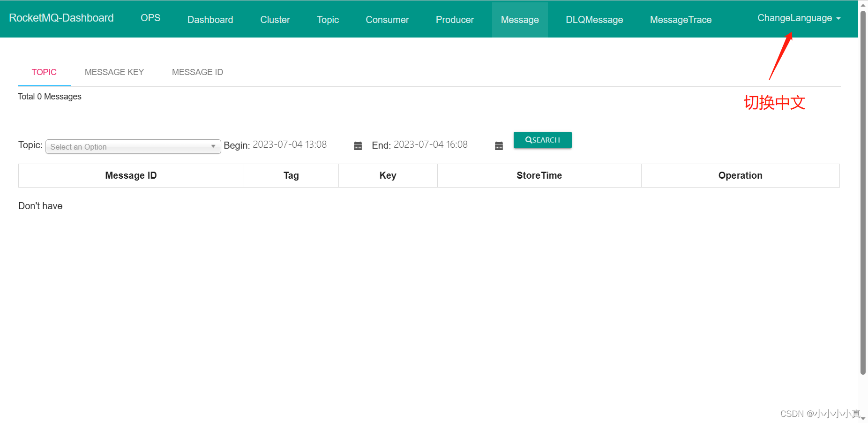The height and width of the screenshot is (423, 868).
Task: Click the 'Total 0 Messages' text
Action: coord(50,97)
